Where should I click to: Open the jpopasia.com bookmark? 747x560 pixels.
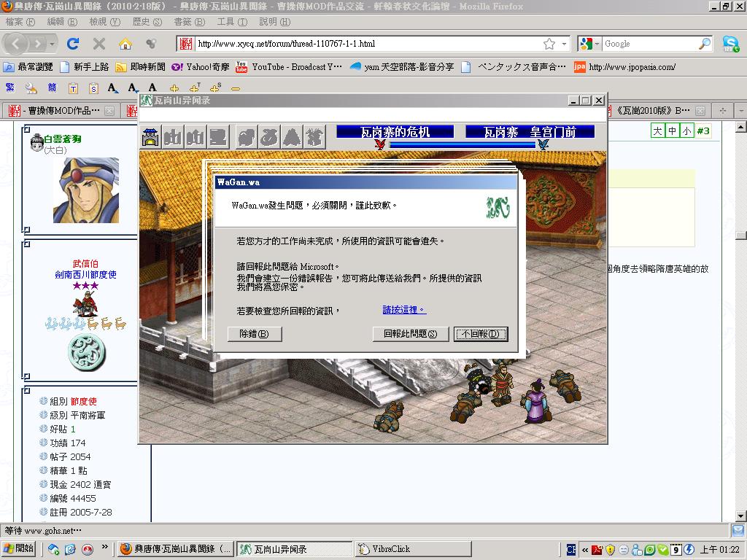[x=624, y=66]
